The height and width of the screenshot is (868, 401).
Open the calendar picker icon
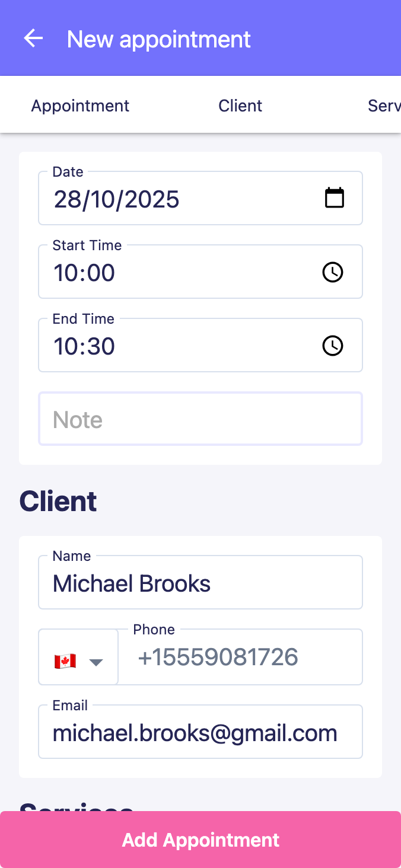tap(334, 198)
